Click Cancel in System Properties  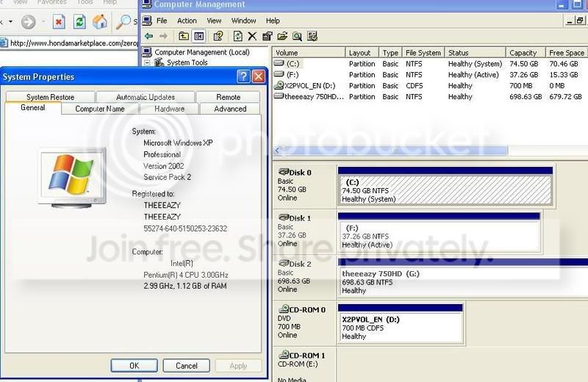click(x=187, y=366)
